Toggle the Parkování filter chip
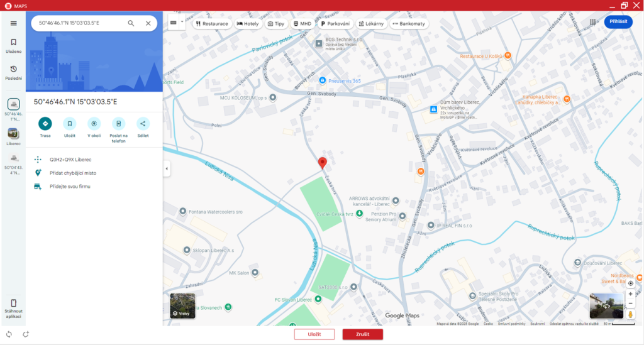The height and width of the screenshot is (345, 644). (x=335, y=23)
